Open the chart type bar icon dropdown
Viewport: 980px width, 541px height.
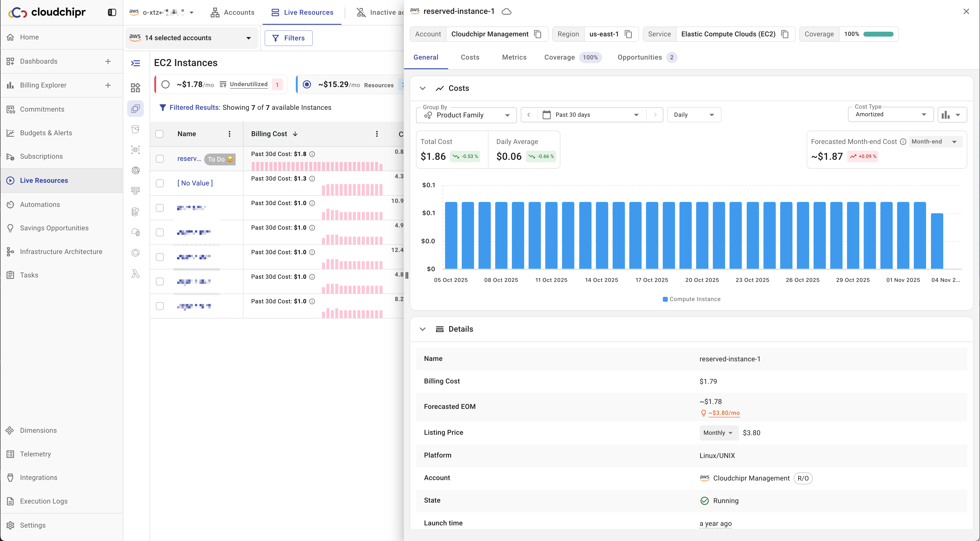click(952, 115)
